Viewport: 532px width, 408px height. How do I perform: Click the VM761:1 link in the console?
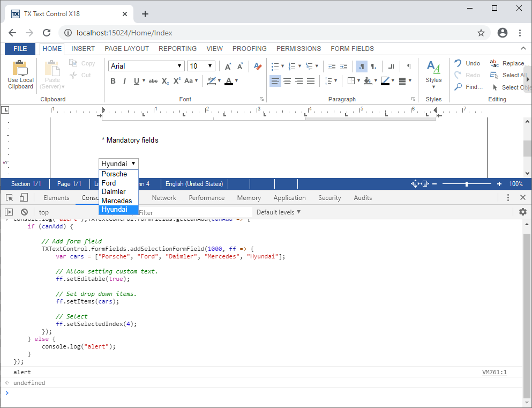(x=494, y=372)
